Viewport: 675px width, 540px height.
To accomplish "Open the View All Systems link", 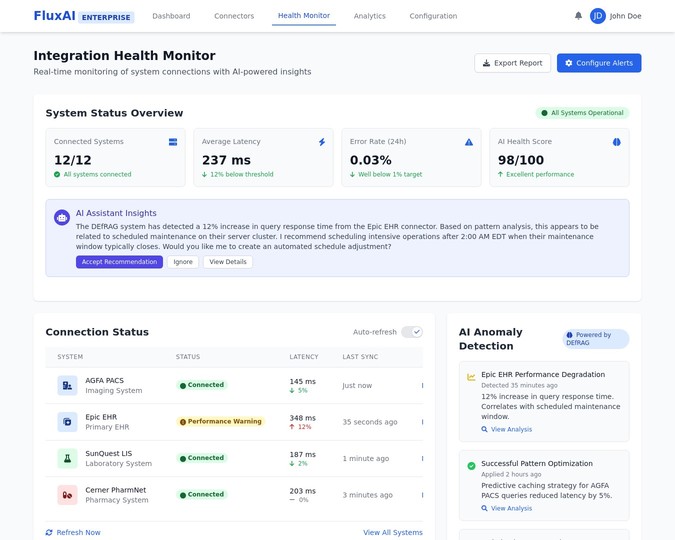I will point(393,533).
